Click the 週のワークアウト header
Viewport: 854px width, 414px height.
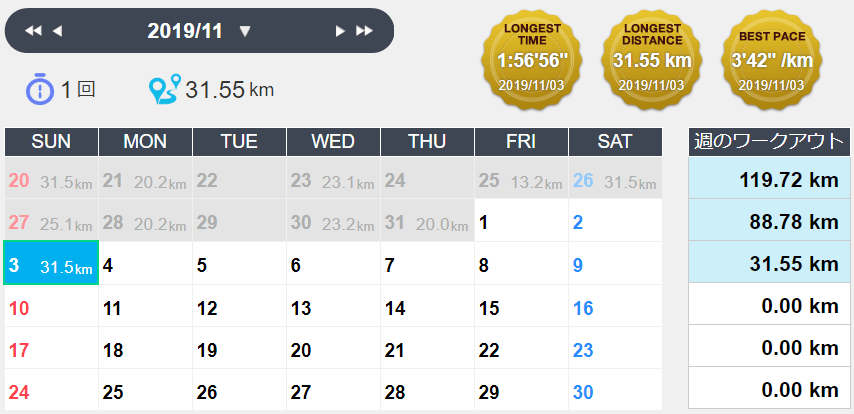(x=768, y=142)
